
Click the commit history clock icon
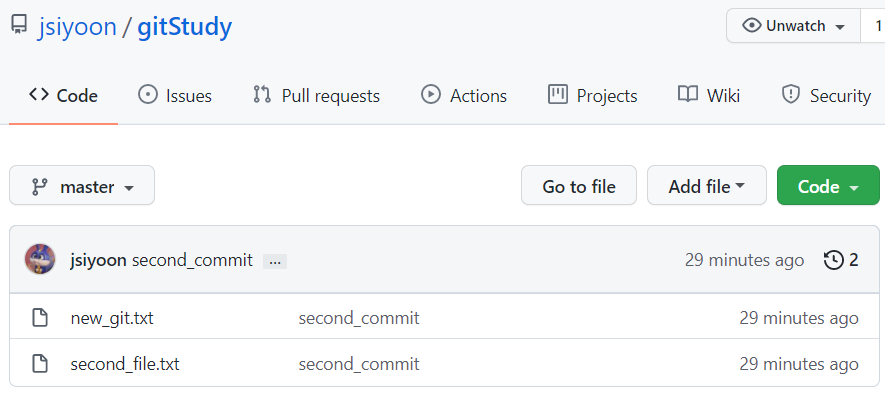click(833, 260)
